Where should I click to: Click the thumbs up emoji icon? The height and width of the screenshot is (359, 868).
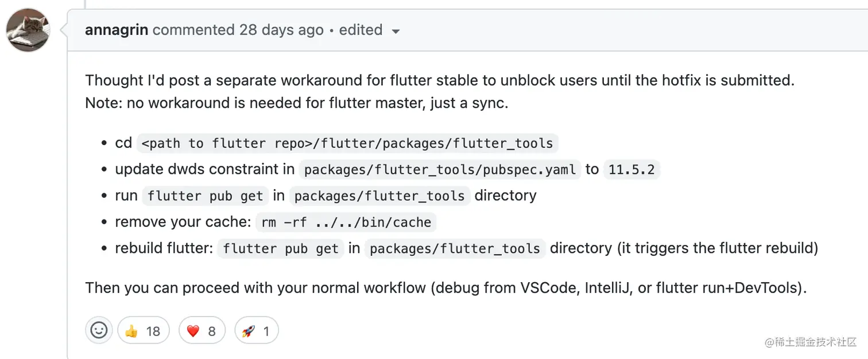coord(131,331)
